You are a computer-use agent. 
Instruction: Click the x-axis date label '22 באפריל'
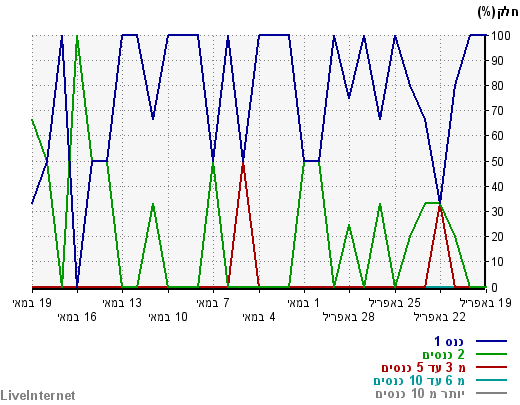point(440,316)
